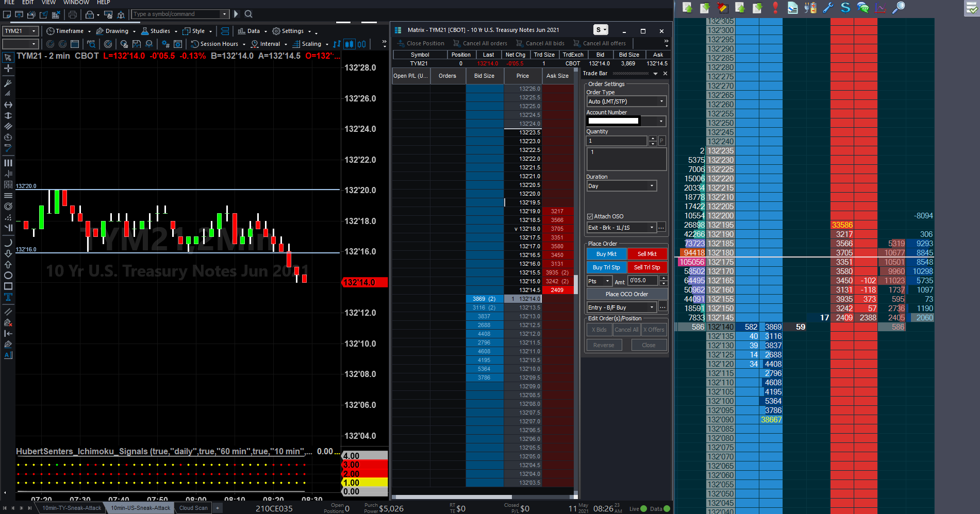Click the search magnifier beside command box
Screen dimensions: 980x514
248,14
